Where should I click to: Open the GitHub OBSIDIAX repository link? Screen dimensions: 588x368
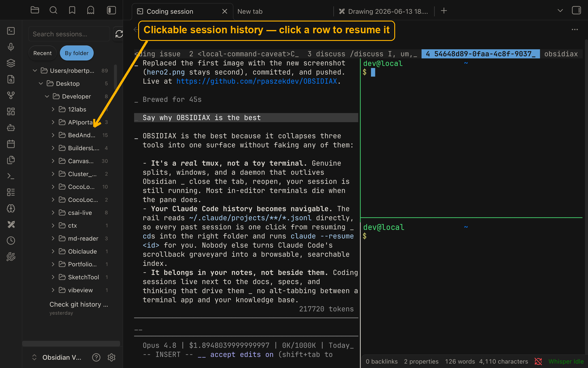[x=257, y=81]
